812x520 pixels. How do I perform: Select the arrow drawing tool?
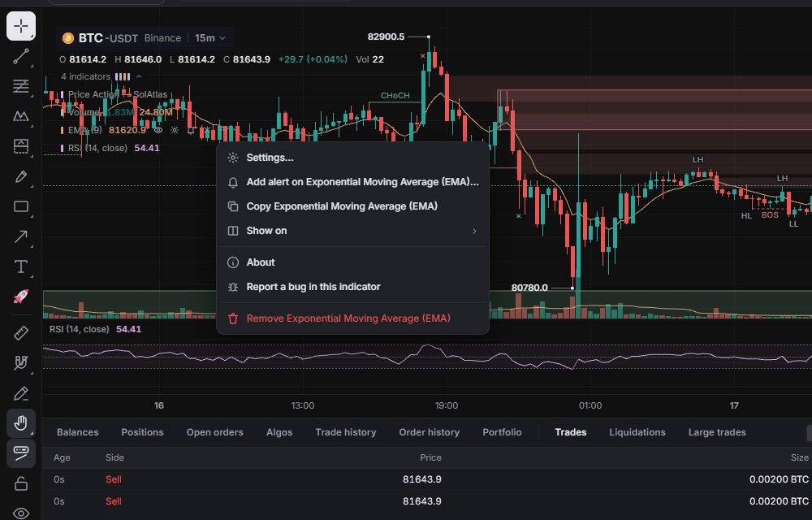pos(21,236)
